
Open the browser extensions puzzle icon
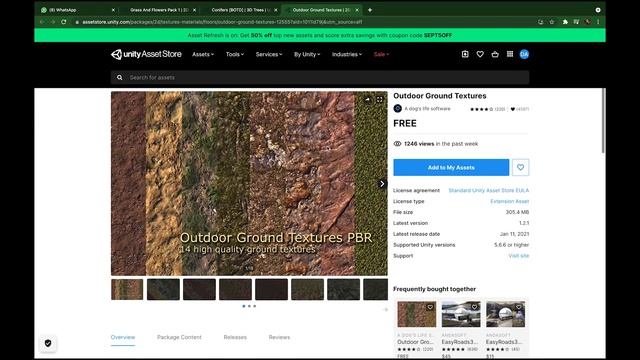(565, 22)
